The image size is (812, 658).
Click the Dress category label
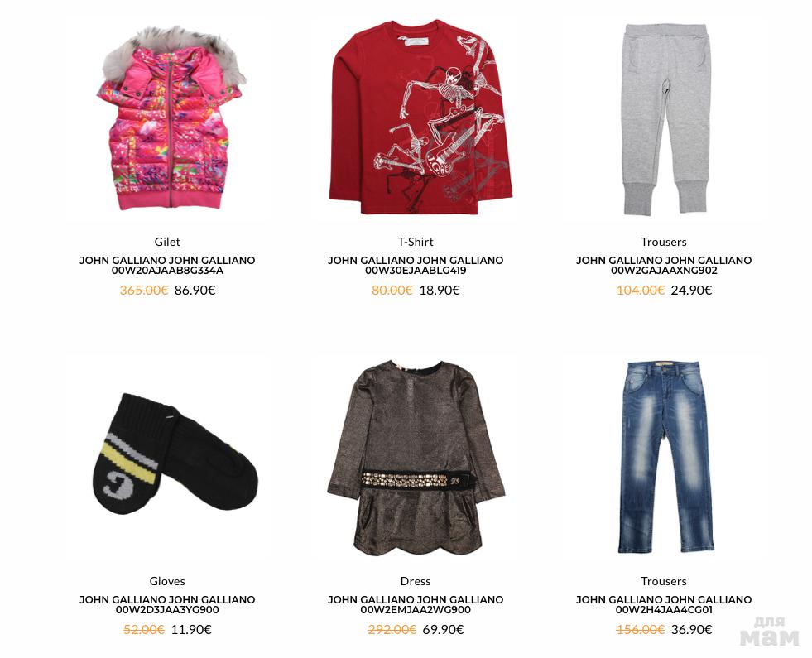tap(416, 581)
